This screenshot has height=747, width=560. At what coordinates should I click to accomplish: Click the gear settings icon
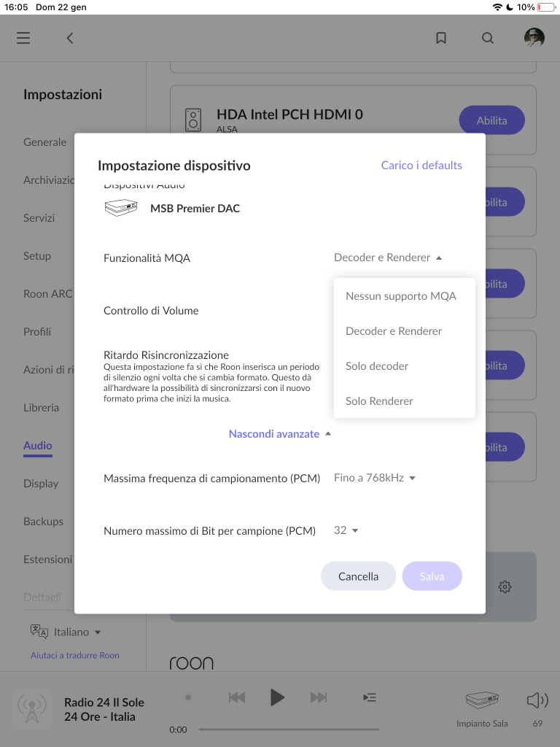point(505,587)
